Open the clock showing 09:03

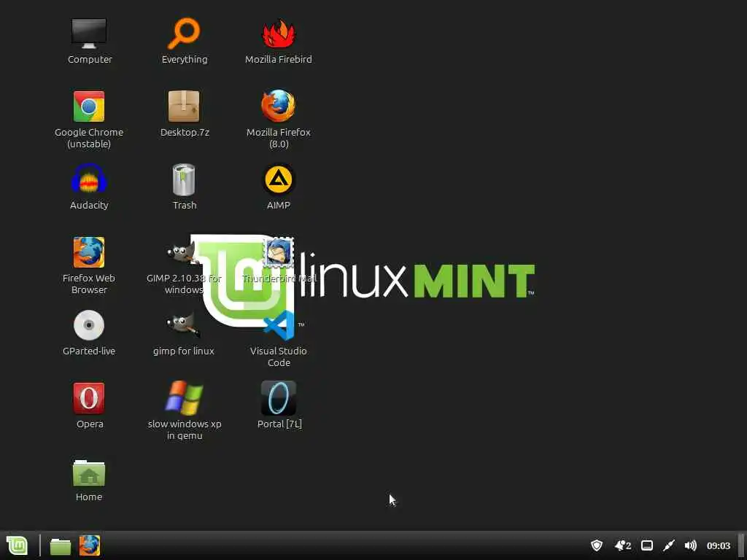coord(719,545)
